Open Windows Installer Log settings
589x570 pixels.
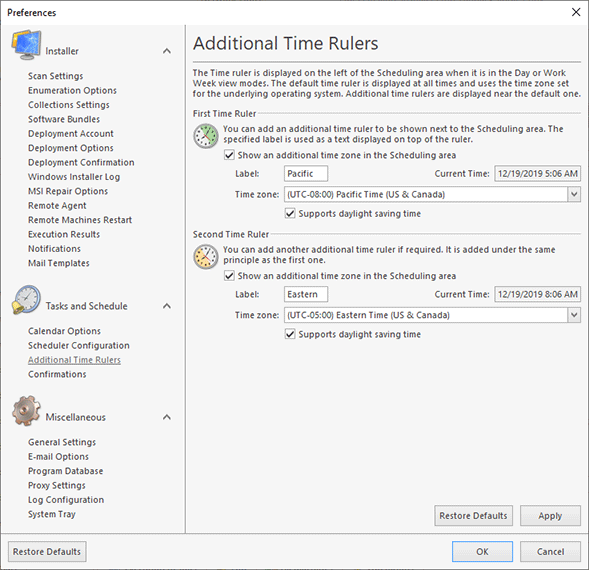click(x=74, y=177)
